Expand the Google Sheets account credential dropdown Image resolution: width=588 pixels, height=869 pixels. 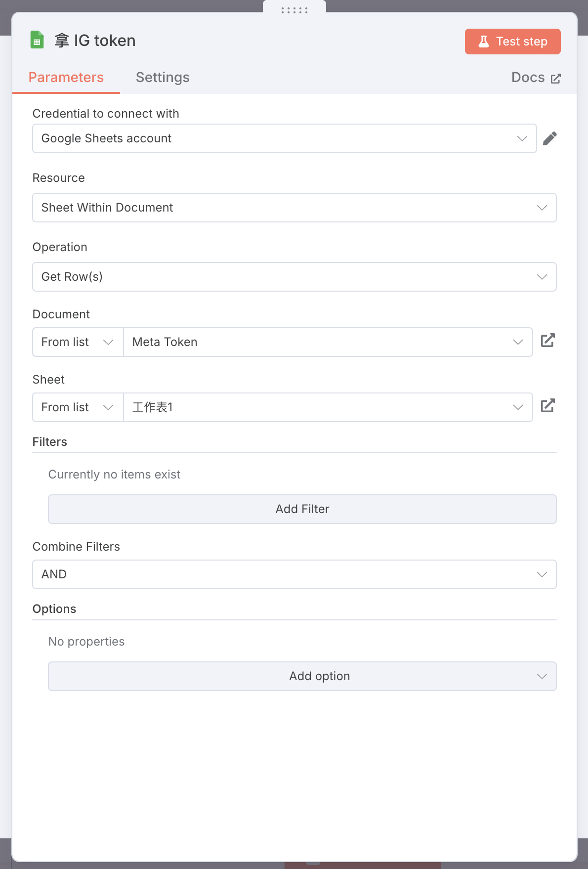pos(285,138)
